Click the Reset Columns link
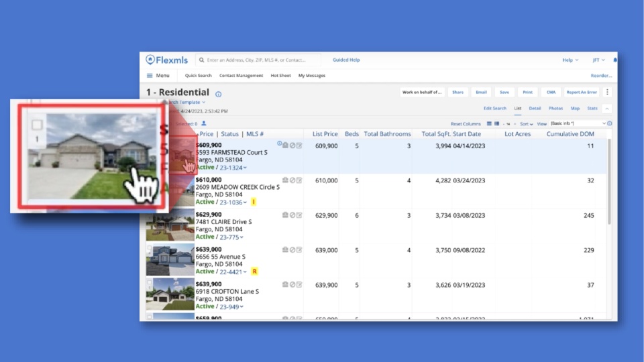Viewport: 644px width, 362px height. pos(466,124)
